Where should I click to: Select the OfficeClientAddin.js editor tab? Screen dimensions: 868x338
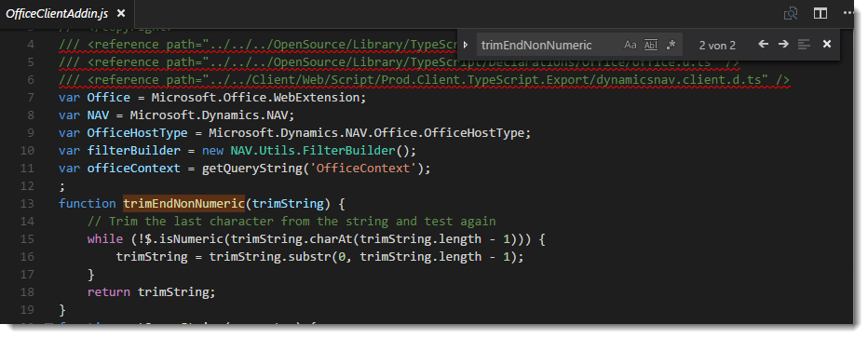tap(66, 13)
